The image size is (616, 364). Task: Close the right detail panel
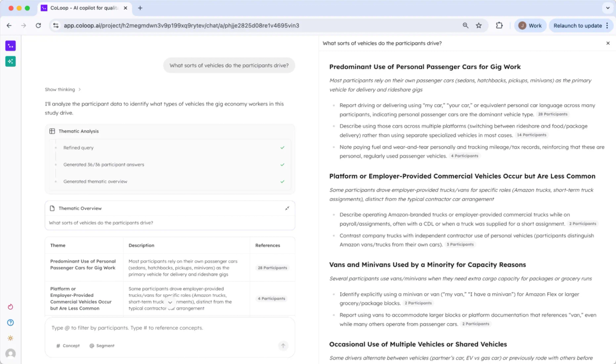pos(608,44)
